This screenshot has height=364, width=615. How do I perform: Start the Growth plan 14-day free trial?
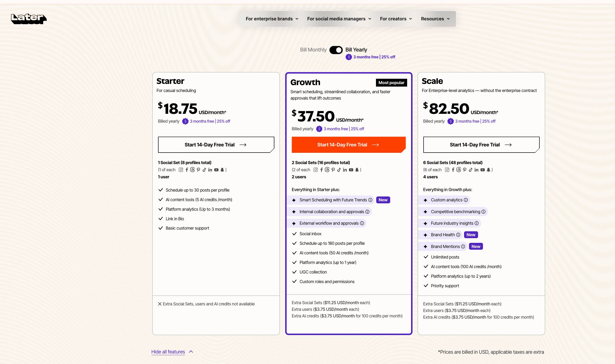click(348, 145)
